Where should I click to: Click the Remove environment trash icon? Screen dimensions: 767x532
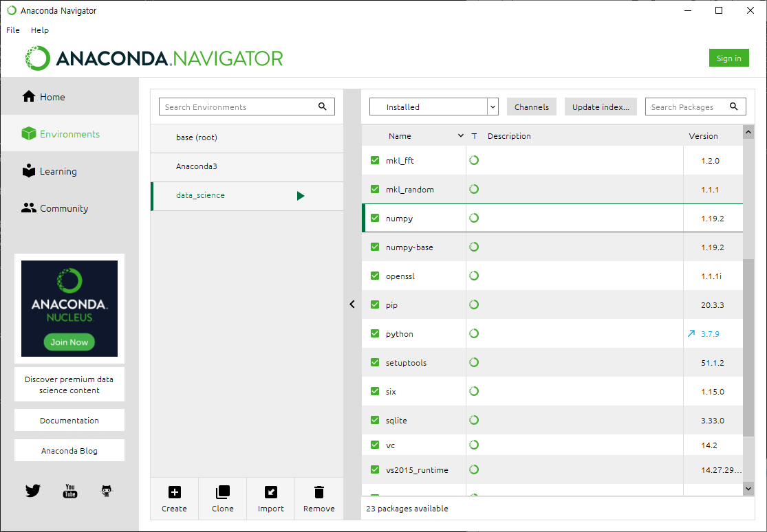pos(319,492)
